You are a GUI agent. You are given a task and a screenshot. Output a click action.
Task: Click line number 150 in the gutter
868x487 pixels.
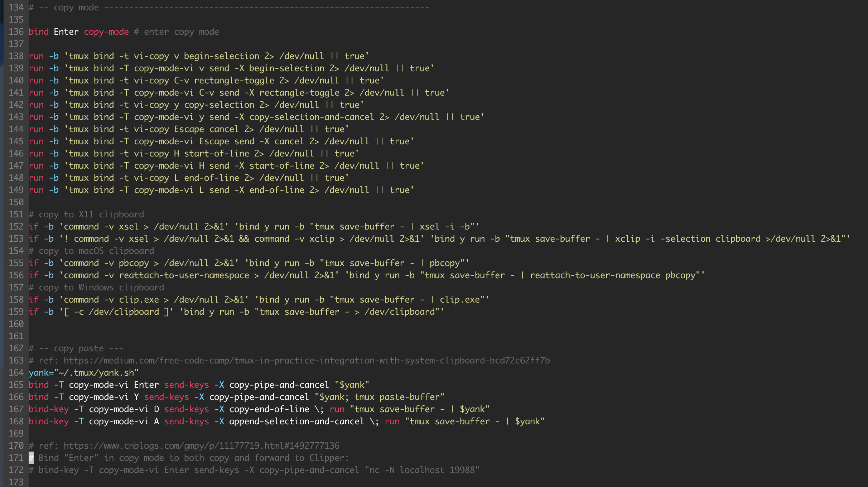coord(16,202)
